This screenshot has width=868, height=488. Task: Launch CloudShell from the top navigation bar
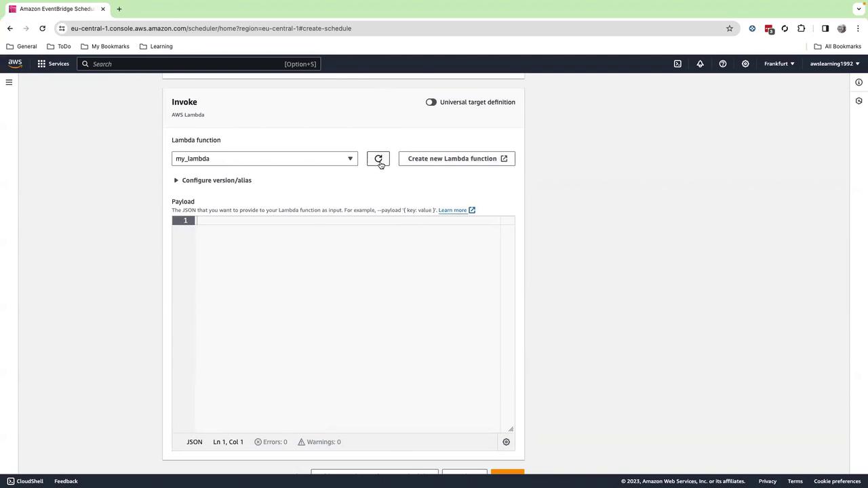[677, 64]
